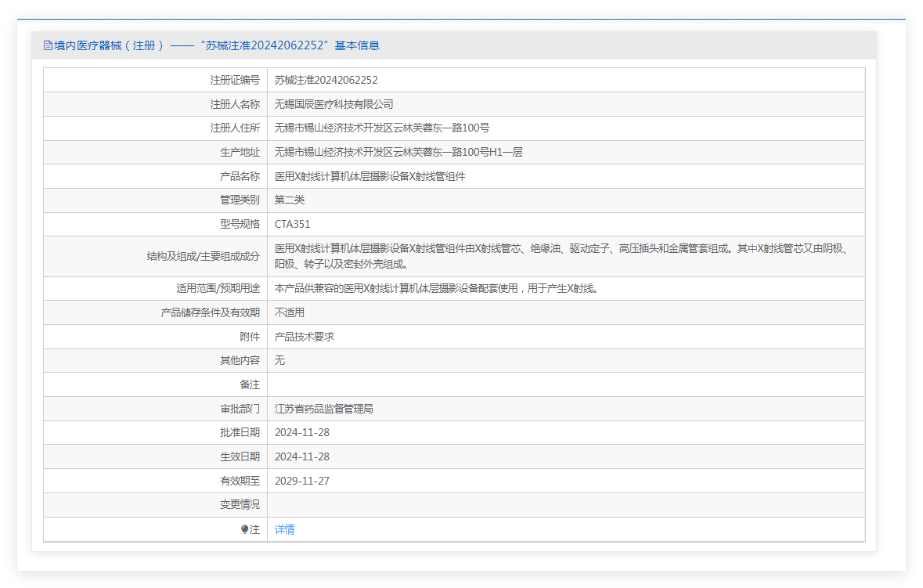The image size is (923, 588).
Task: Click the bullet icon beside 注
Action: point(245,529)
